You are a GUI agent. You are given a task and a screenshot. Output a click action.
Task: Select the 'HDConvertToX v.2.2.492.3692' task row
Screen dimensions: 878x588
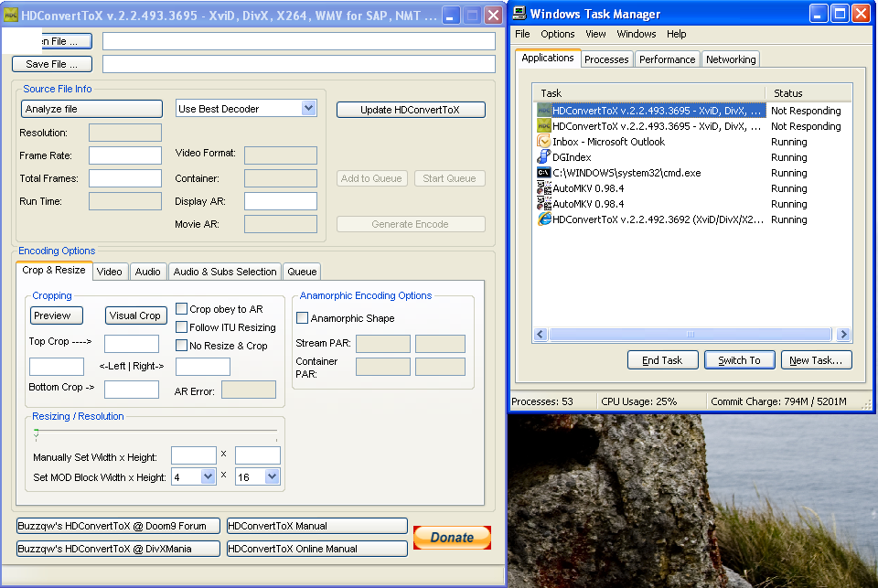pyautogui.click(x=692, y=219)
